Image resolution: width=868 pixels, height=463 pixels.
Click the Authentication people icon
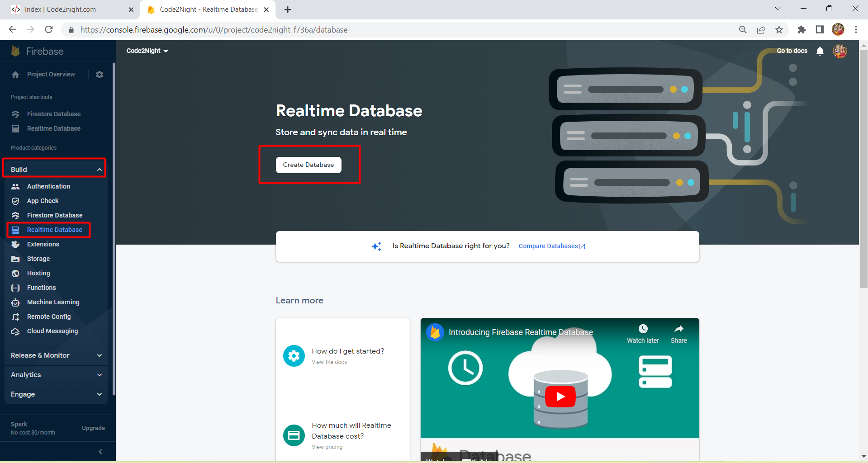(x=15, y=186)
